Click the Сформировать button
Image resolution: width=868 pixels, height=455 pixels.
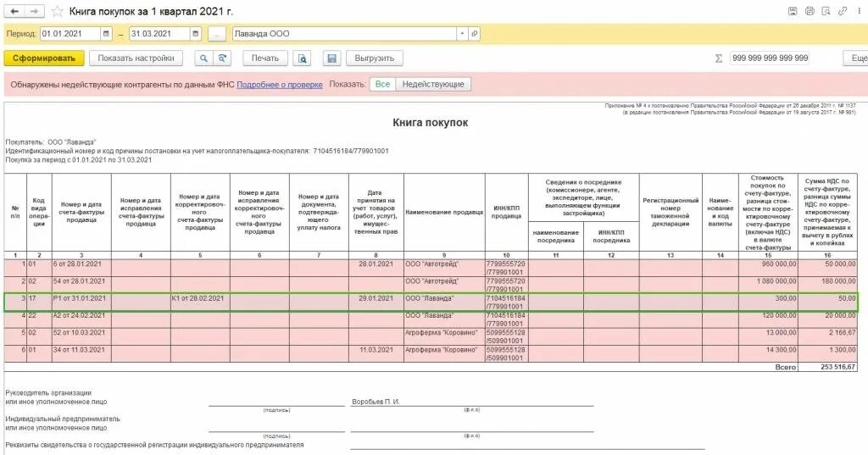(44, 58)
